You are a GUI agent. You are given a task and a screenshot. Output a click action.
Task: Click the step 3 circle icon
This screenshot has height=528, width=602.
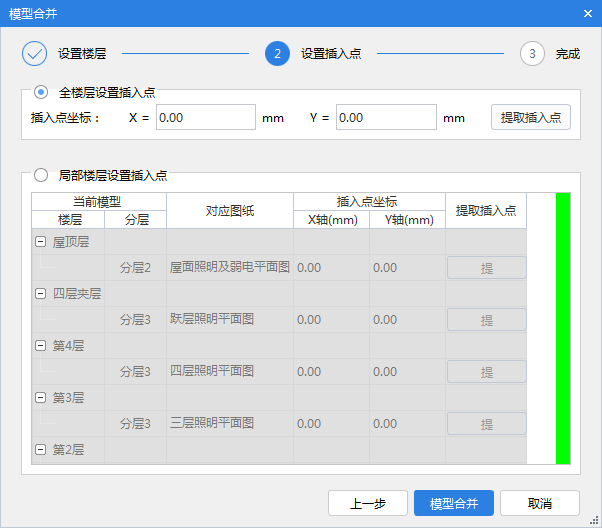[x=532, y=54]
